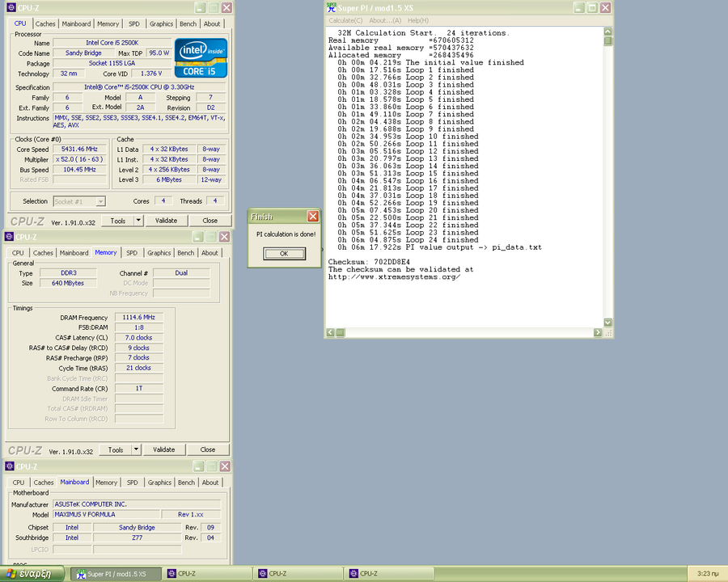Select Graphics tab in Mainboard CPU-Z window

159,483
